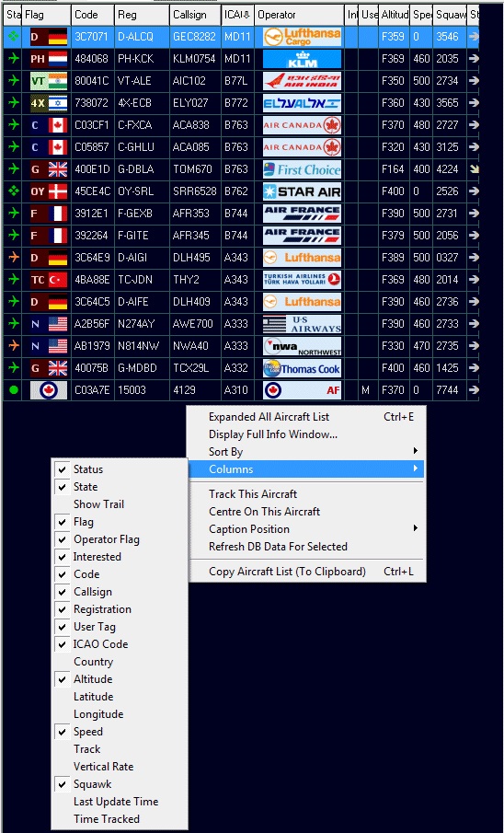Screen dimensions: 504x833
Task: Open the Columns submenu
Action: [x=307, y=469]
